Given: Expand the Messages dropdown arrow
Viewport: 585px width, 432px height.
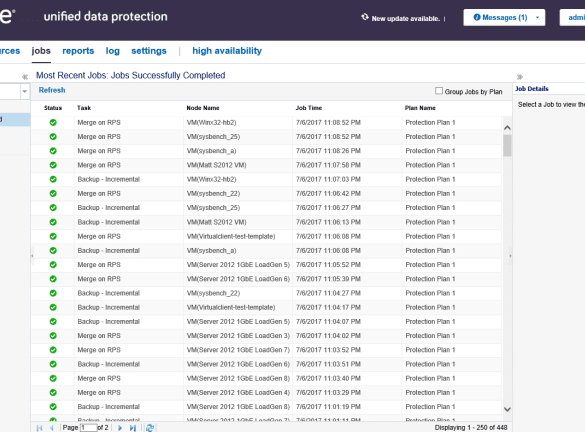Looking at the screenshot, I should [537, 18].
